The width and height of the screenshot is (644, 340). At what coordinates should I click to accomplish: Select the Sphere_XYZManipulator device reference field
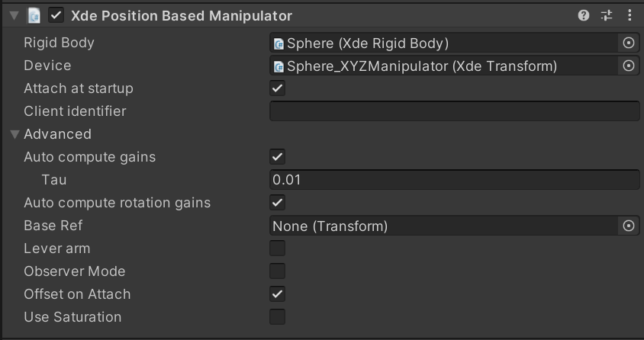pyautogui.click(x=443, y=66)
